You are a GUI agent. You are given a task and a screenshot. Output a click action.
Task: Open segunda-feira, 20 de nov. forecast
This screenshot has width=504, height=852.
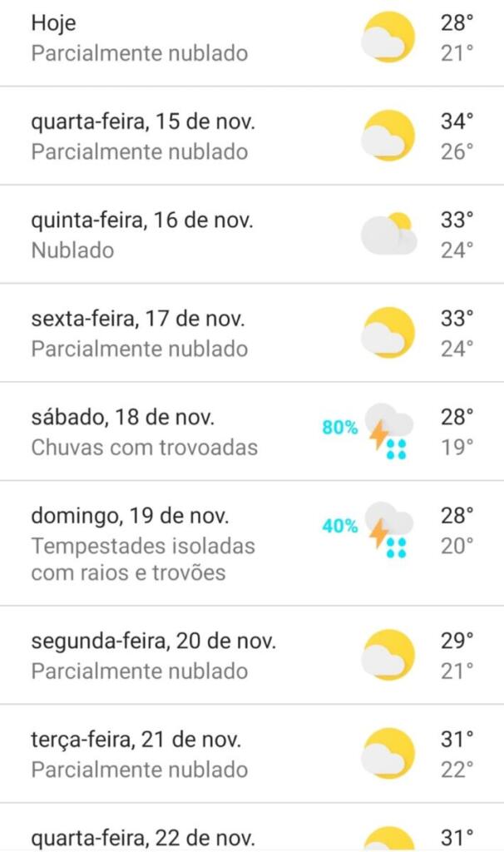coord(153,641)
